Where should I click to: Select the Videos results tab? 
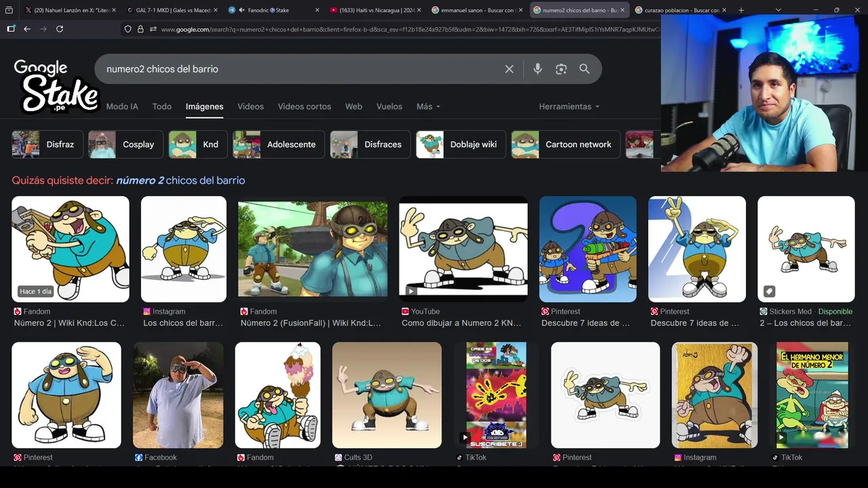click(250, 106)
